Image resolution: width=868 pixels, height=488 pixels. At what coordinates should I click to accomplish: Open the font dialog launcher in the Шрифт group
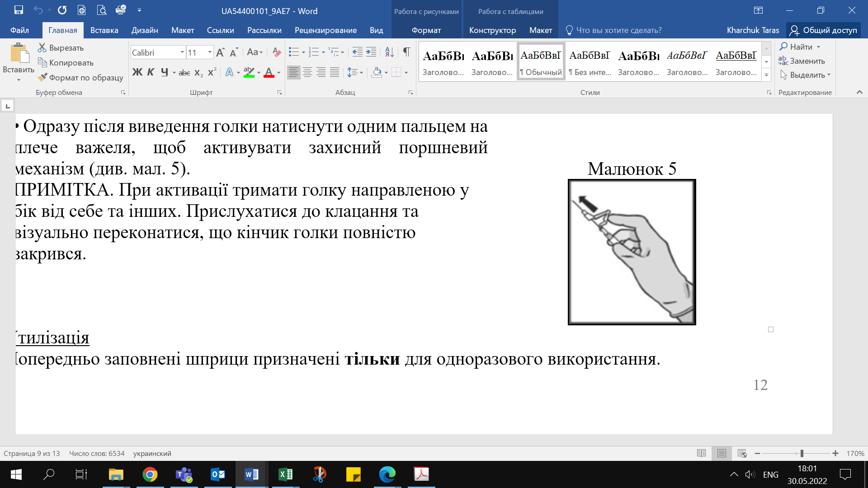tap(279, 93)
